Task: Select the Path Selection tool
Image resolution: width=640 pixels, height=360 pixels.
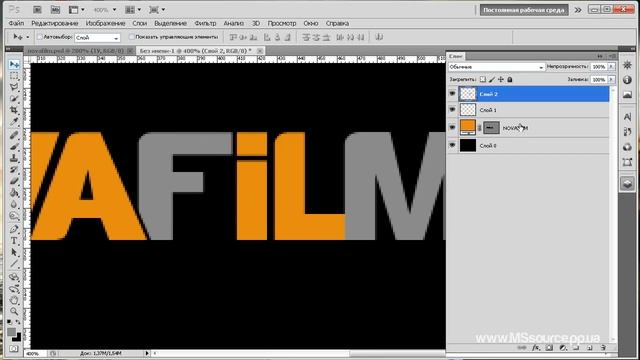Action: [x=14, y=252]
